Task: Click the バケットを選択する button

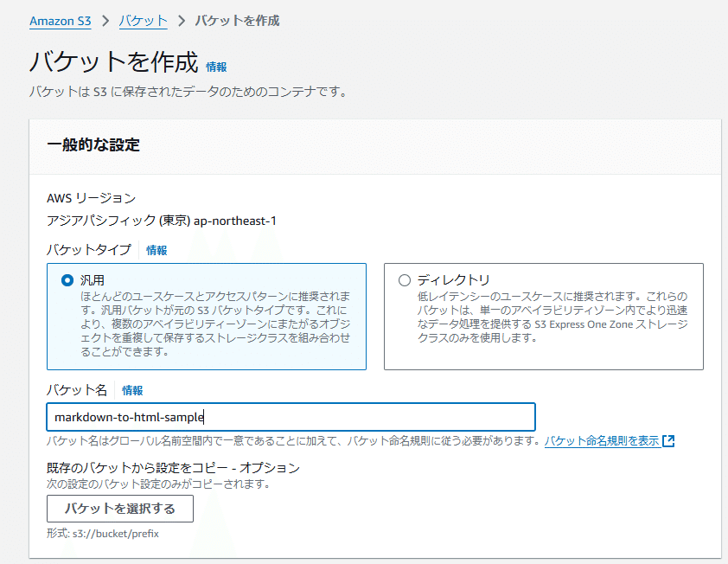Action: click(x=120, y=509)
